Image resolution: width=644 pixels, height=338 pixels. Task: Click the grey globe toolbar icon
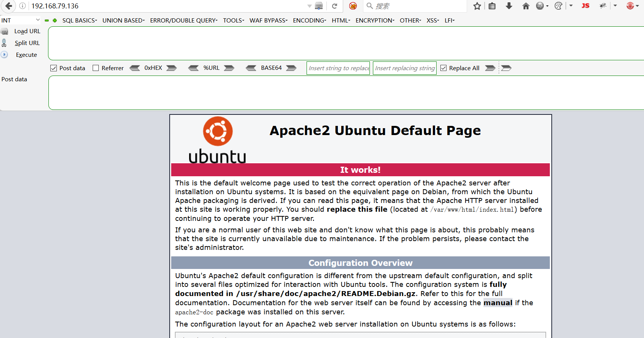[540, 6]
